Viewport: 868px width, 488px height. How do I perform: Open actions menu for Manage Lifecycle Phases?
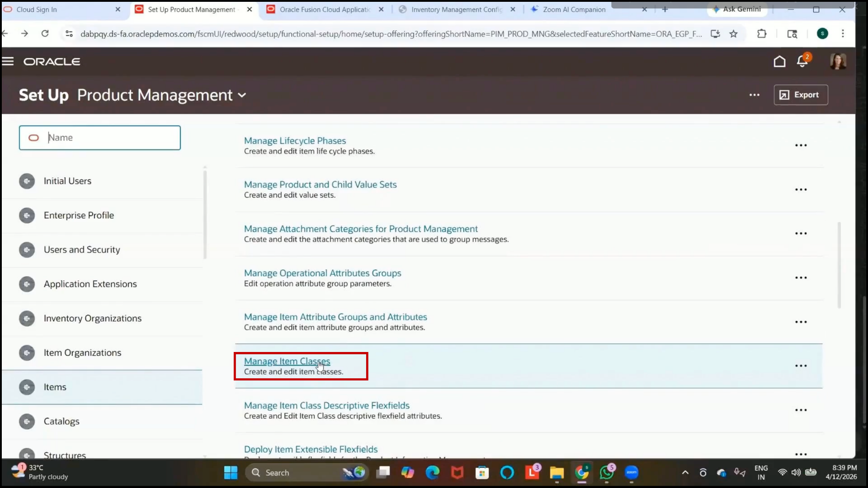801,145
